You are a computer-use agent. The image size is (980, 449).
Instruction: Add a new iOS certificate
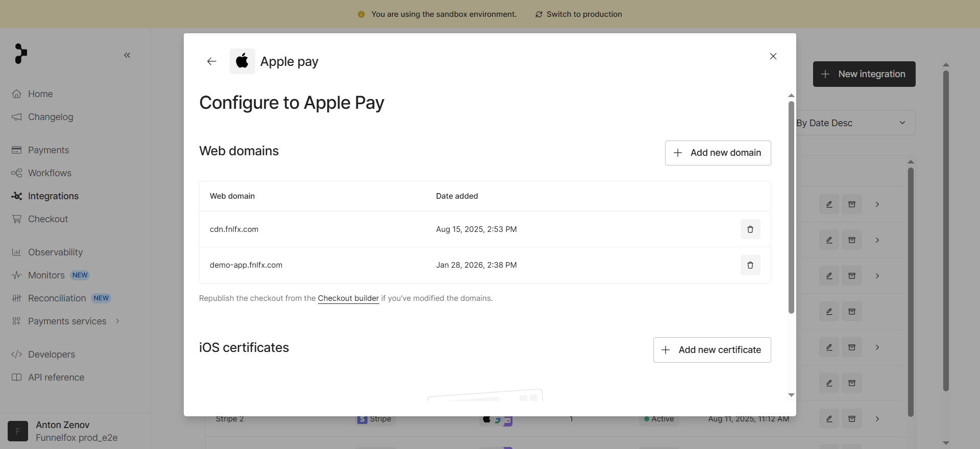tap(712, 350)
